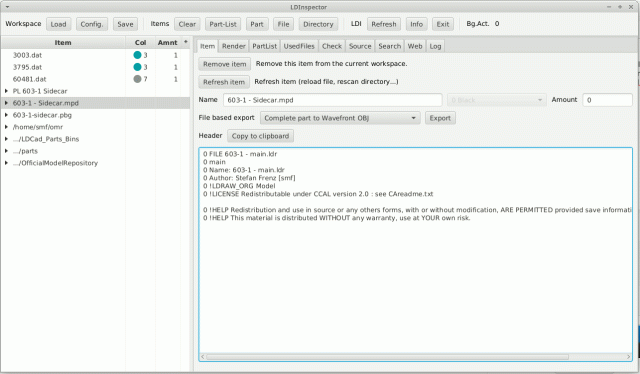Sort by the Amnt column header
This screenshot has width=640, height=374.
[x=167, y=42]
